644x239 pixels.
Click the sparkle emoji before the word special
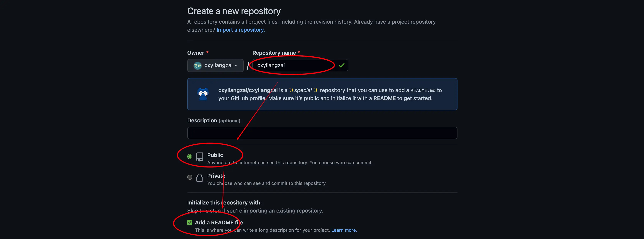[291, 90]
